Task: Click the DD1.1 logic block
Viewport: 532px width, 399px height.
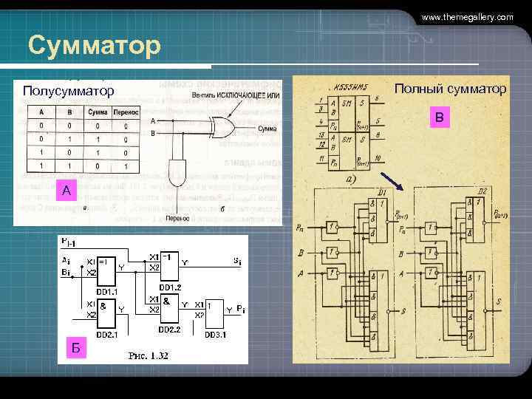Action: click(x=106, y=271)
